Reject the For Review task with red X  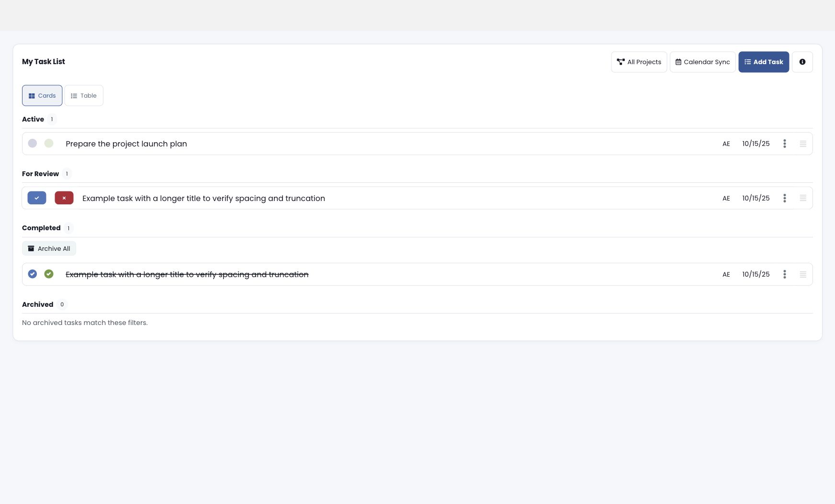pos(64,198)
